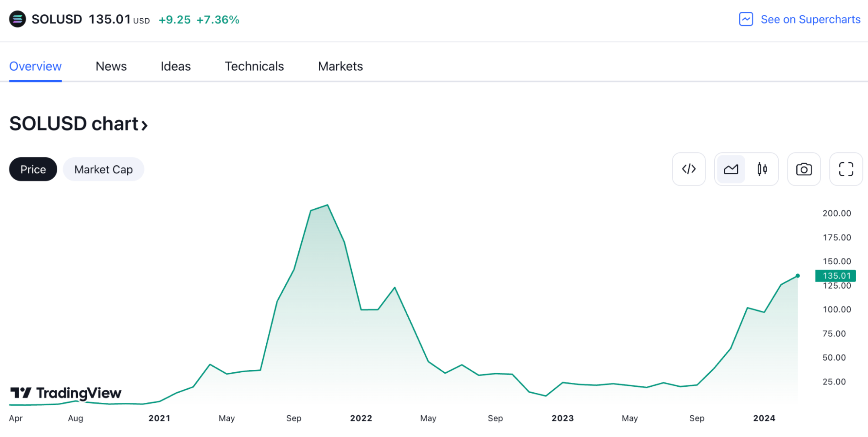Go to the News tab
Screen dimensions: 868x437
click(111, 66)
